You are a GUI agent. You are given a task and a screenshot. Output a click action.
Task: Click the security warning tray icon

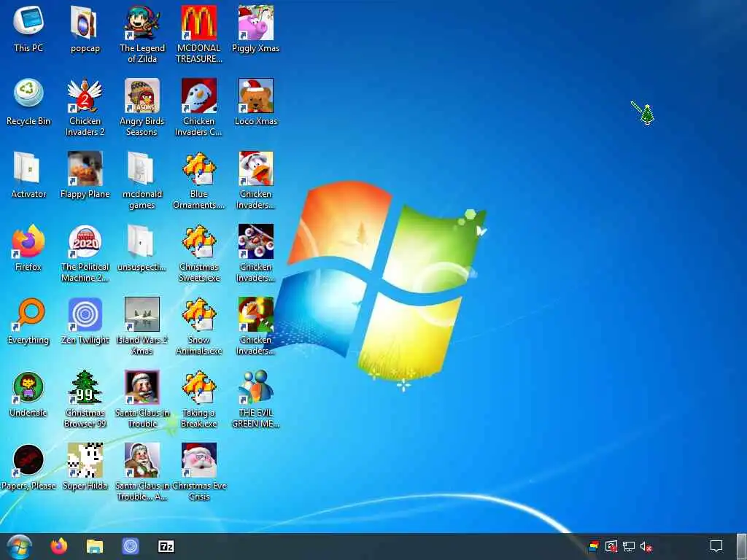(611, 547)
